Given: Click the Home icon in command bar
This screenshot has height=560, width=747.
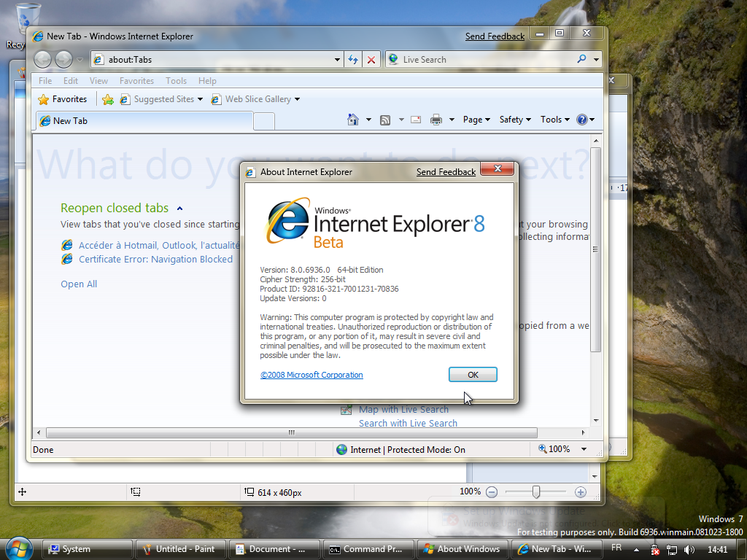Looking at the screenshot, I should (353, 120).
